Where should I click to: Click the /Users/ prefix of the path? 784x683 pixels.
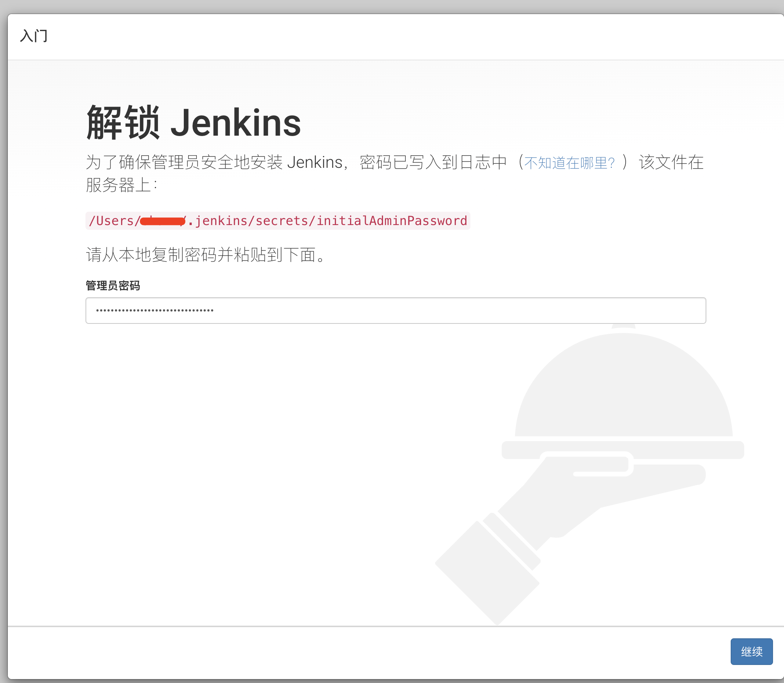[x=114, y=221]
